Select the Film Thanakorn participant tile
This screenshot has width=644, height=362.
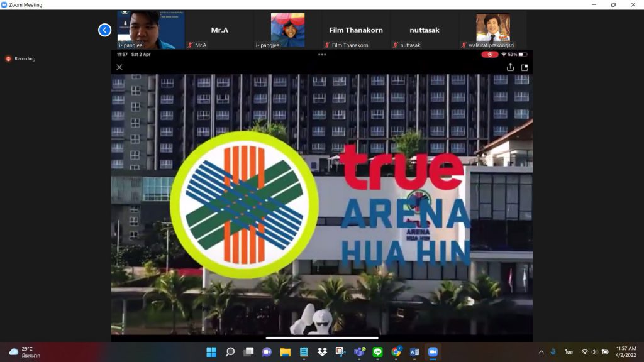356,30
